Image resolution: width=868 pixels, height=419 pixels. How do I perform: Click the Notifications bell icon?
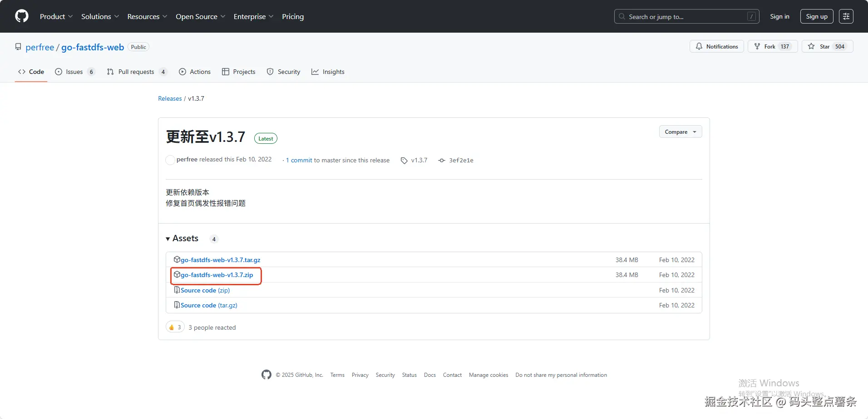(x=699, y=46)
